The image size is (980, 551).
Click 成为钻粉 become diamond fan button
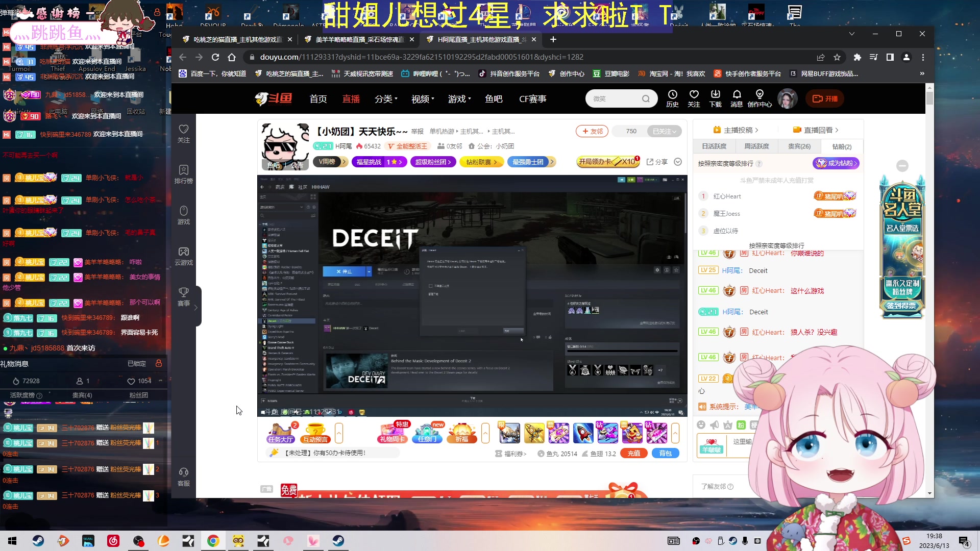836,163
